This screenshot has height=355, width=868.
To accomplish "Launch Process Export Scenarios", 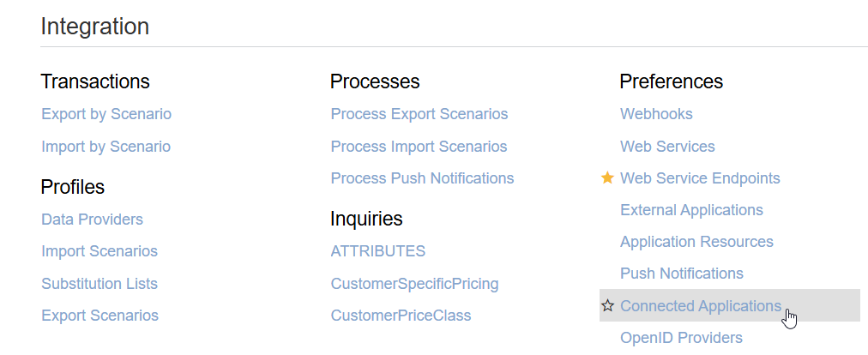I will coord(419,114).
